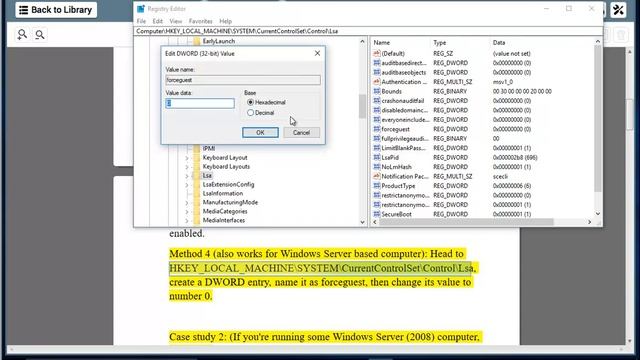The image size is (640, 360).
Task: Select the everyoneinclude... value icon
Action: [x=377, y=120]
